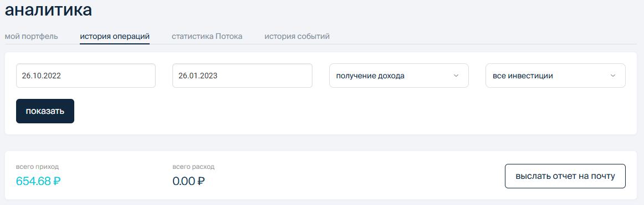Go to 'история событий' tab
This screenshot has height=205, width=644.
tap(297, 36)
